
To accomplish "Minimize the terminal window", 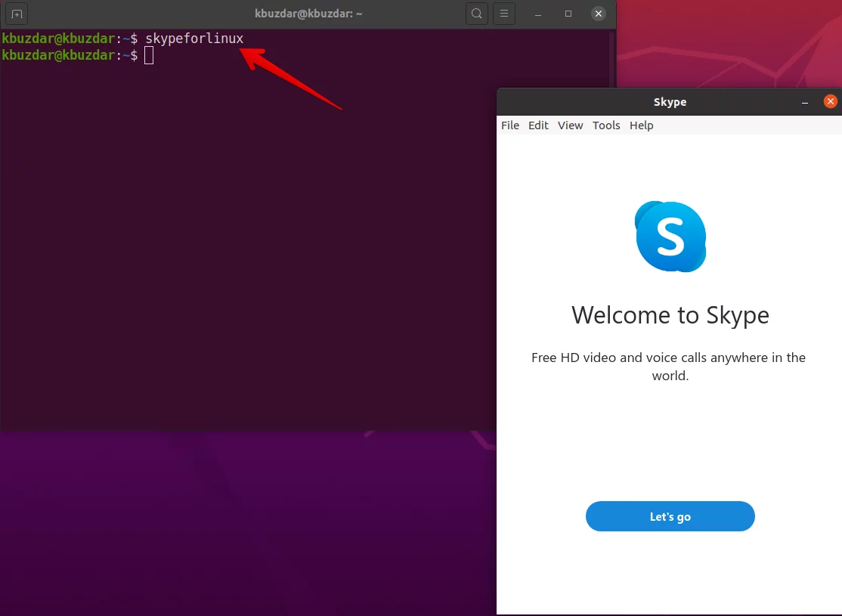I will pos(537,14).
